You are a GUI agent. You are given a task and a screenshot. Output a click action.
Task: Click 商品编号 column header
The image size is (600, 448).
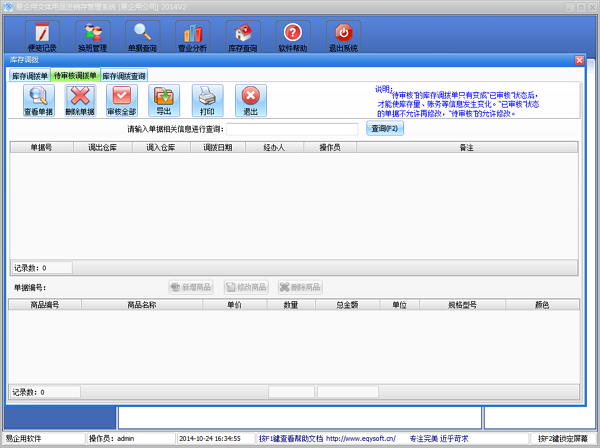point(45,305)
